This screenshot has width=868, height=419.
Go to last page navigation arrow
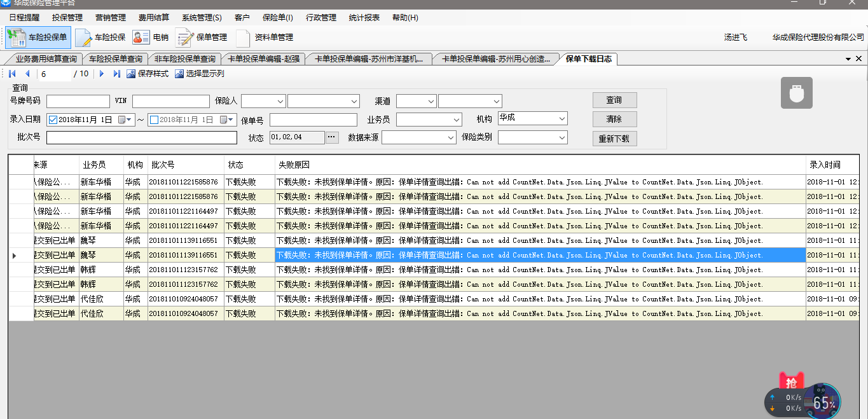point(116,74)
